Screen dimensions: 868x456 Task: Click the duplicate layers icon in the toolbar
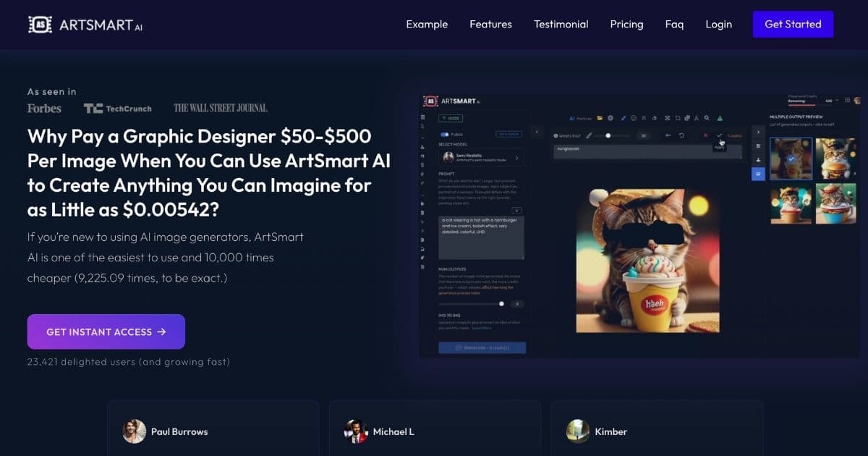687,118
